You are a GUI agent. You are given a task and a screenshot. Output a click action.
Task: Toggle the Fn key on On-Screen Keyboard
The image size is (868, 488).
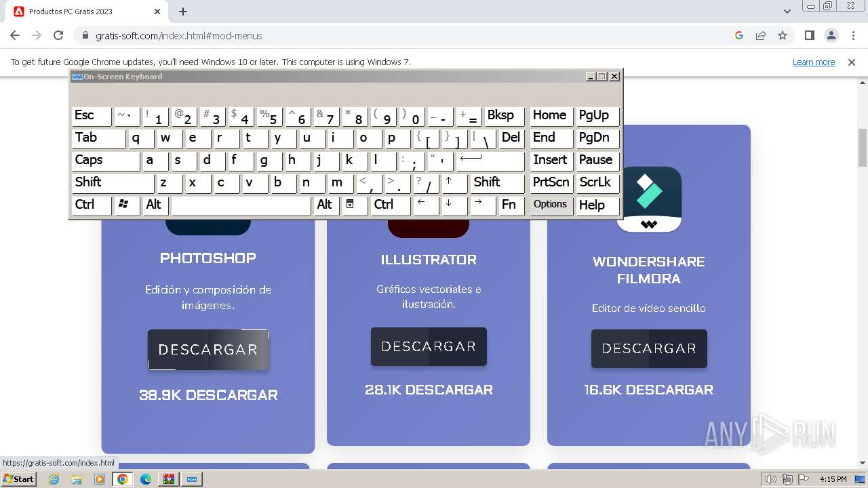tap(512, 205)
